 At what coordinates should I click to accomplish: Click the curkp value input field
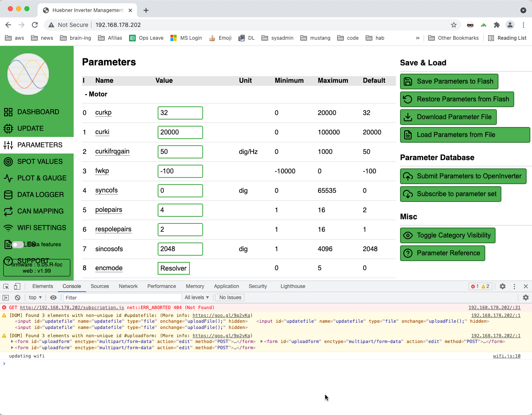click(180, 113)
